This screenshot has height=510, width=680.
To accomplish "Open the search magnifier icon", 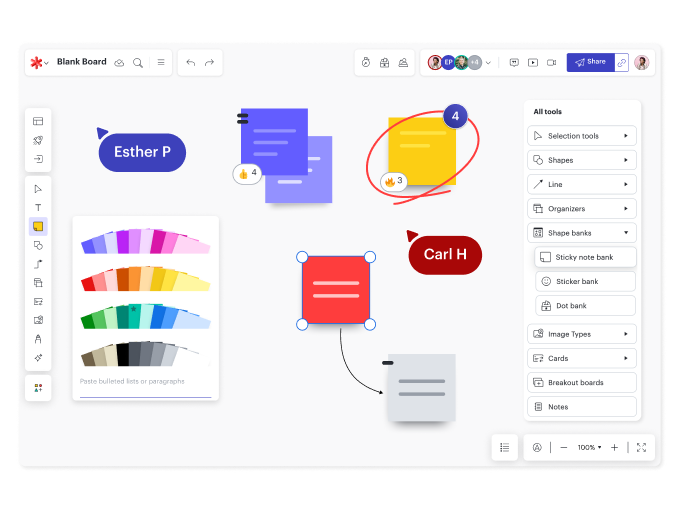I will click(x=138, y=62).
